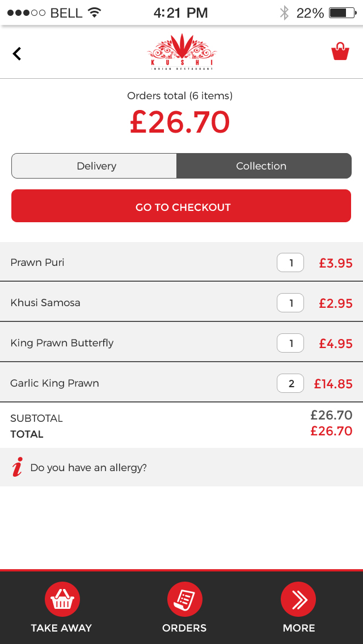Click the red allergy info icon
Image resolution: width=363 pixels, height=644 pixels.
(17, 467)
